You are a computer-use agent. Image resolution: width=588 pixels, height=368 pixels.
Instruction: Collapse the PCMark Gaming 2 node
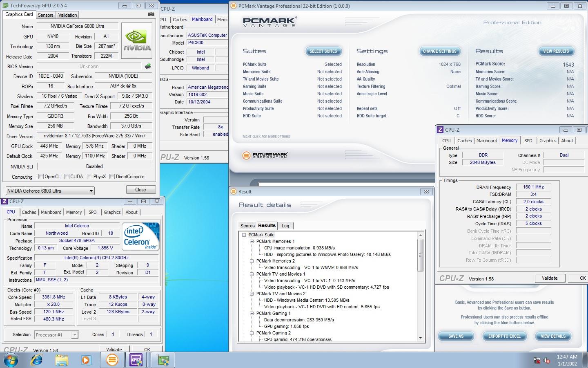point(252,333)
